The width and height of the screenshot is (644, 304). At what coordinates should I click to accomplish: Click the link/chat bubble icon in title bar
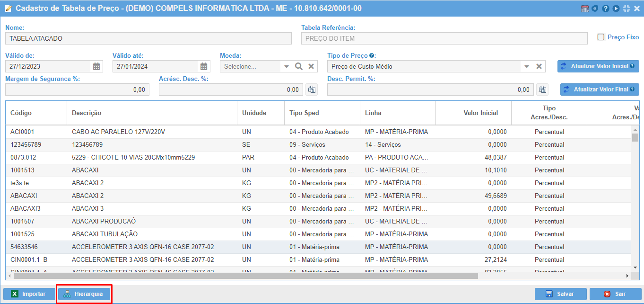[595, 9]
